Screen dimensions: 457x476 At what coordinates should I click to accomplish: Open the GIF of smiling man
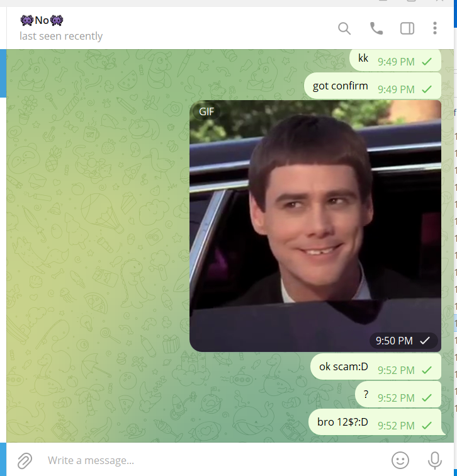[x=315, y=226]
